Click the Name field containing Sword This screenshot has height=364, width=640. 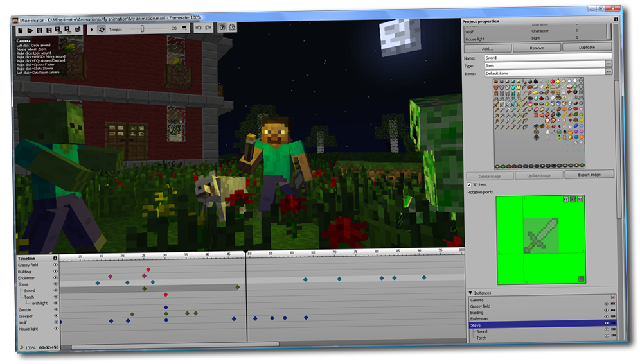(543, 58)
